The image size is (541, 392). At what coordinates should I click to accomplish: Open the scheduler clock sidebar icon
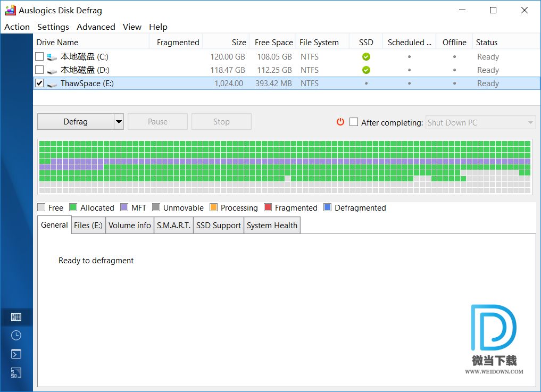point(16,336)
